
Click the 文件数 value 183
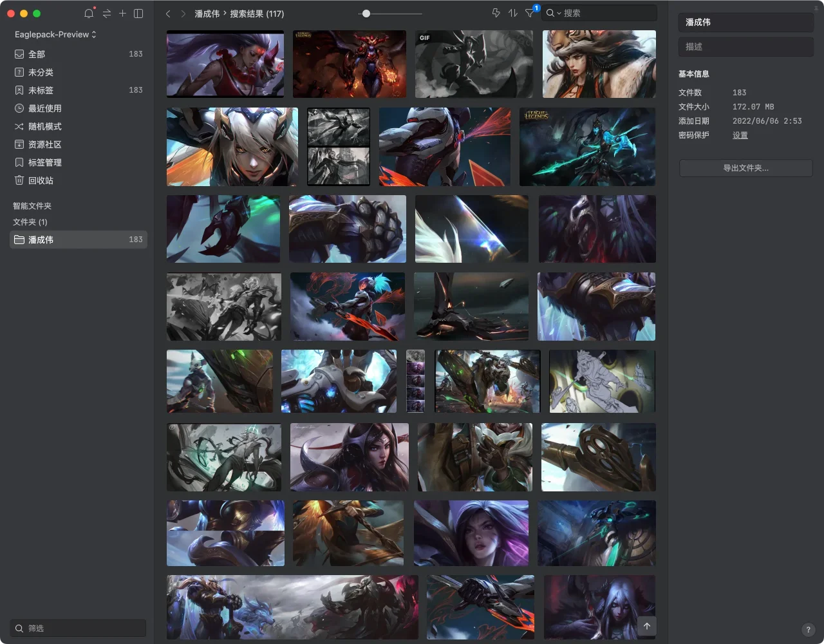(x=740, y=93)
